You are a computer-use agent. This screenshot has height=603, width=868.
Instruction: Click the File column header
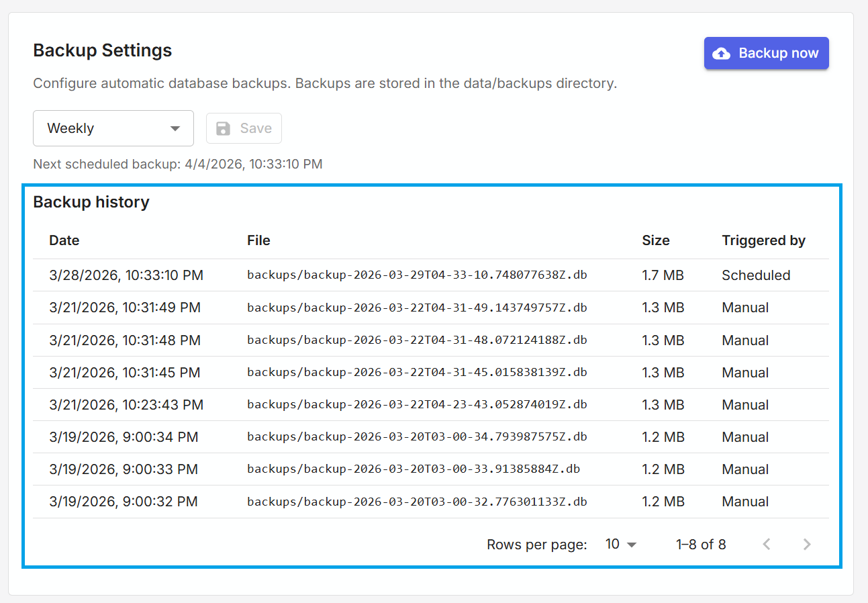[x=258, y=240]
